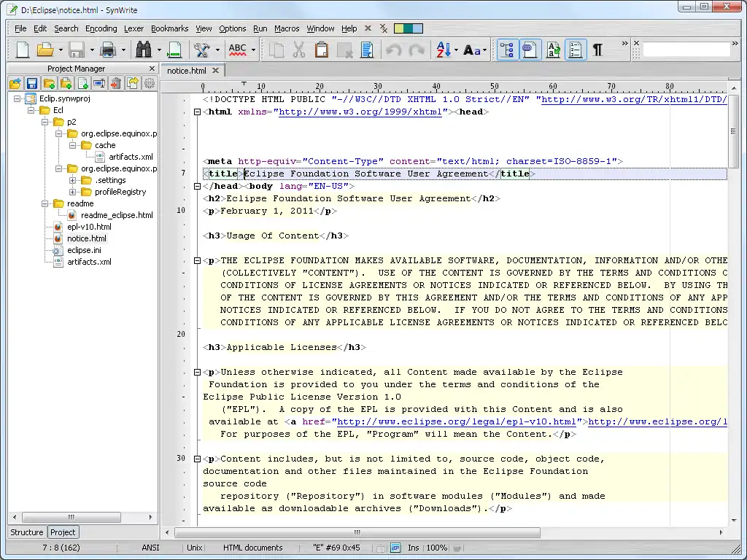Click the trash Remove icon in Project Manager
Viewport: 747px width, 560px height.
(115, 83)
